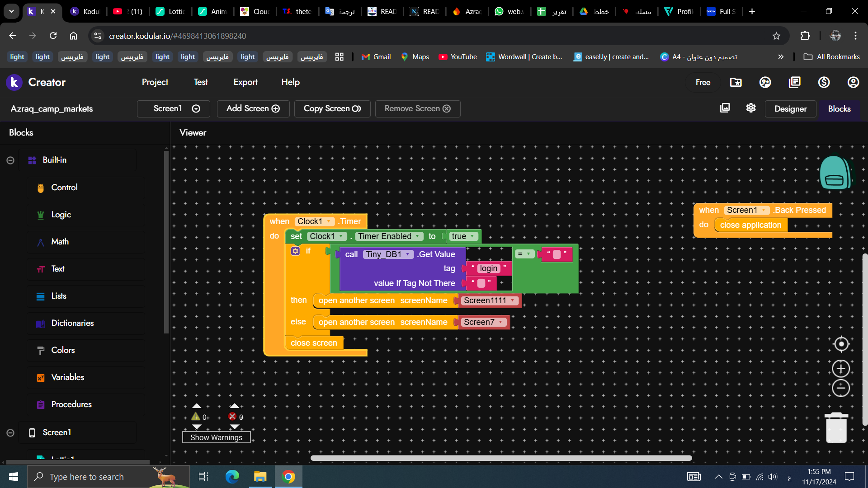Open the assets manager image icon
This screenshot has width=868, height=488.
pos(725,108)
